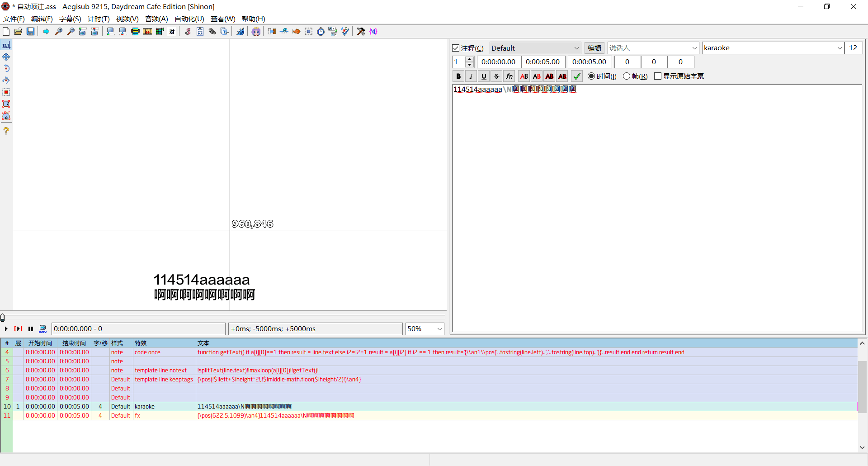Toggle Bold formatting button
This screenshot has width=868, height=466.
(x=458, y=76)
